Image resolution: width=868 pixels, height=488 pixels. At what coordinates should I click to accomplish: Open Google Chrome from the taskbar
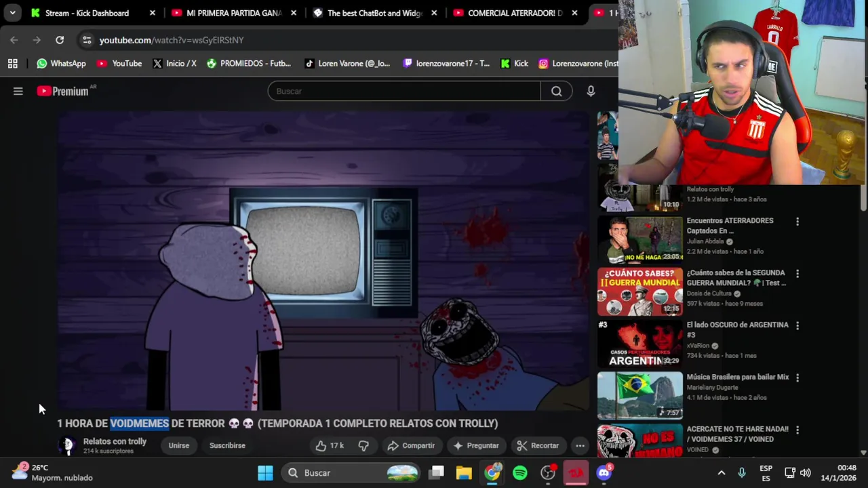492,472
